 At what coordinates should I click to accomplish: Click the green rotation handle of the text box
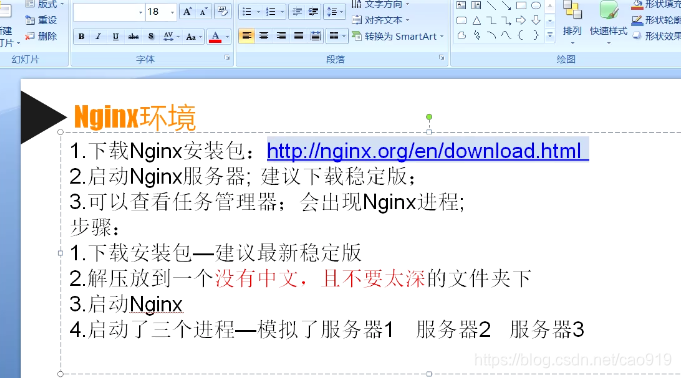click(429, 117)
